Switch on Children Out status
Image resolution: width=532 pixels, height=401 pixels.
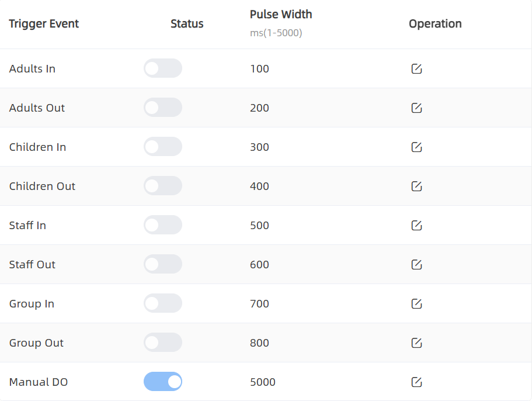163,186
